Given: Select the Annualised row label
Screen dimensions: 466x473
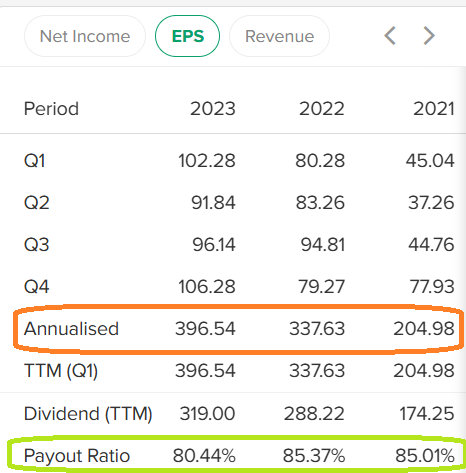Looking at the screenshot, I should (71, 329).
